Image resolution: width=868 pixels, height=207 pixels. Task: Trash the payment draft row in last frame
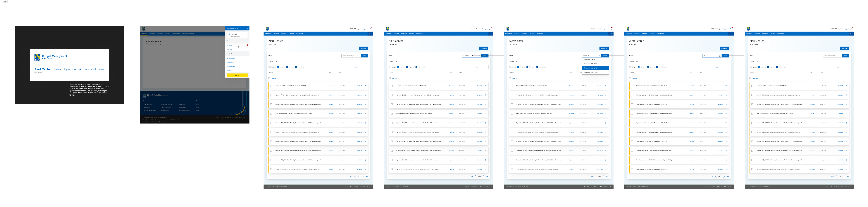pyautogui.click(x=846, y=86)
